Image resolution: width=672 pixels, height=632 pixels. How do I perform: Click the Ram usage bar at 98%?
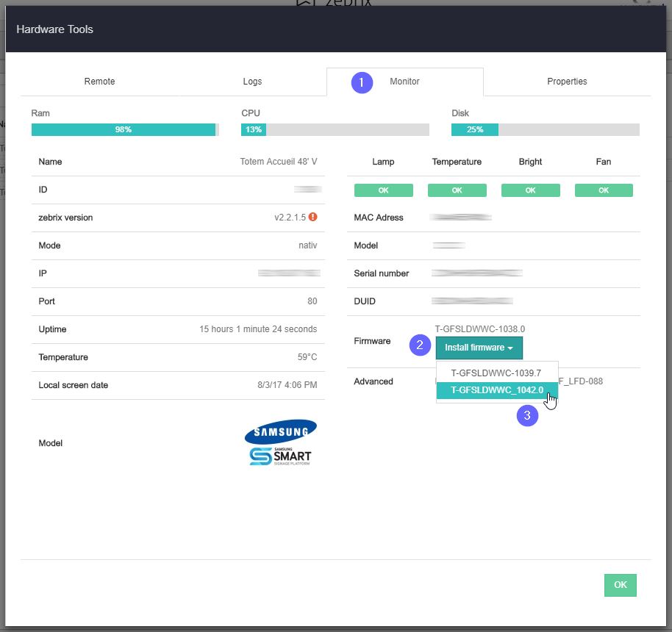124,130
